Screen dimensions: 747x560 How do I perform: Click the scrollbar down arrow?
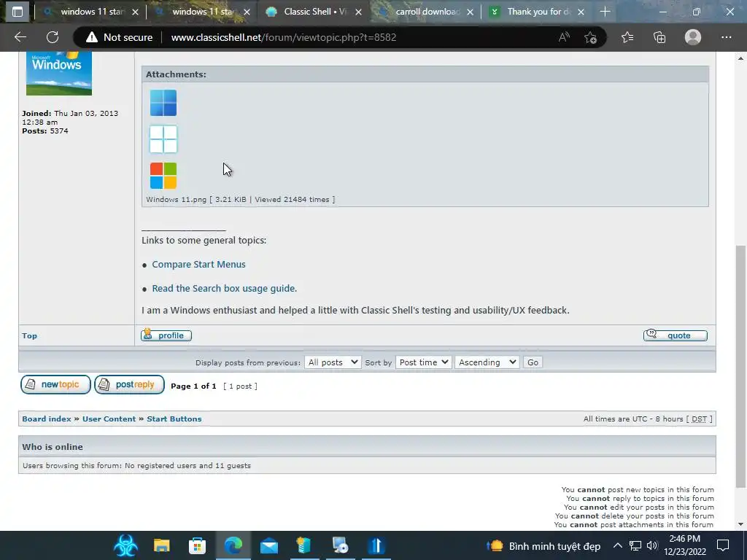point(740,524)
